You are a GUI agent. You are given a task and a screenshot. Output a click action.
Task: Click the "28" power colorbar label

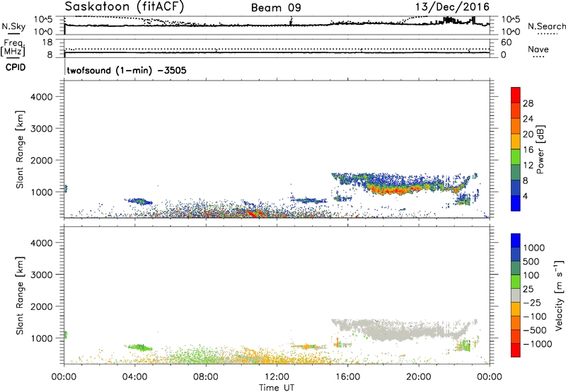pyautogui.click(x=528, y=103)
